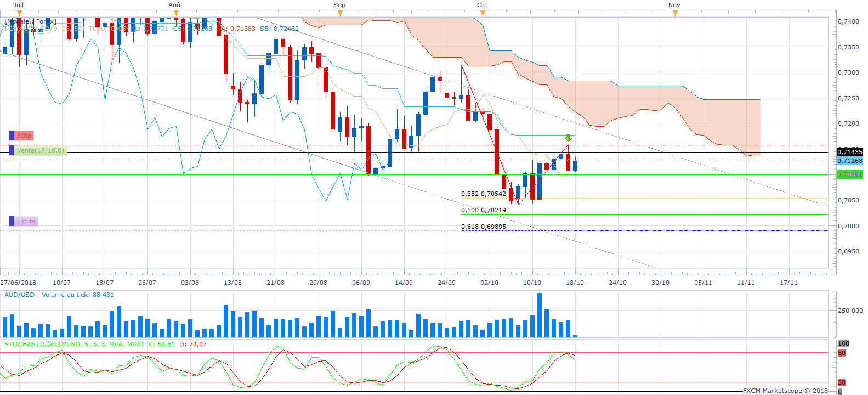
Task: Click the 0,6950 price axis label
Action: [x=849, y=251]
